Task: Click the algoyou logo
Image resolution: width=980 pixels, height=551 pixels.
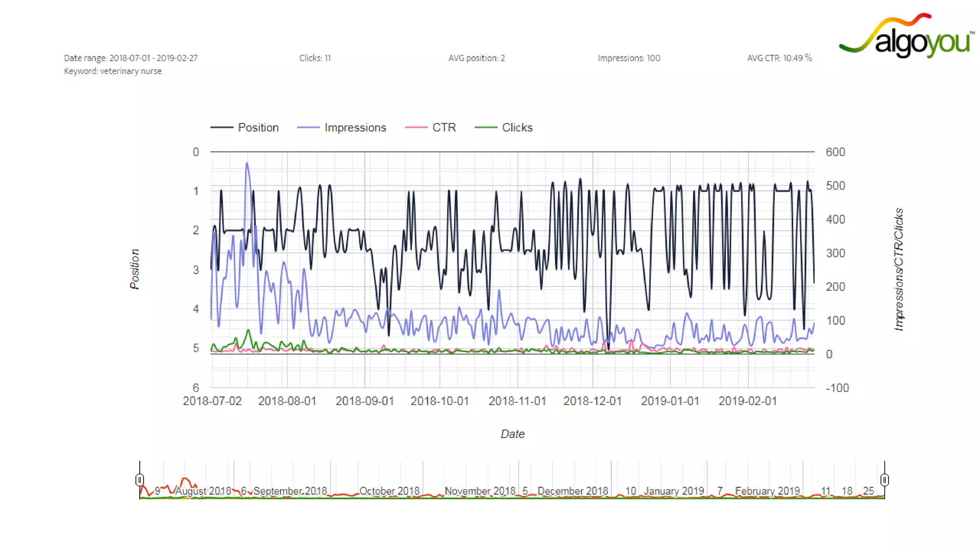Action: [x=907, y=36]
